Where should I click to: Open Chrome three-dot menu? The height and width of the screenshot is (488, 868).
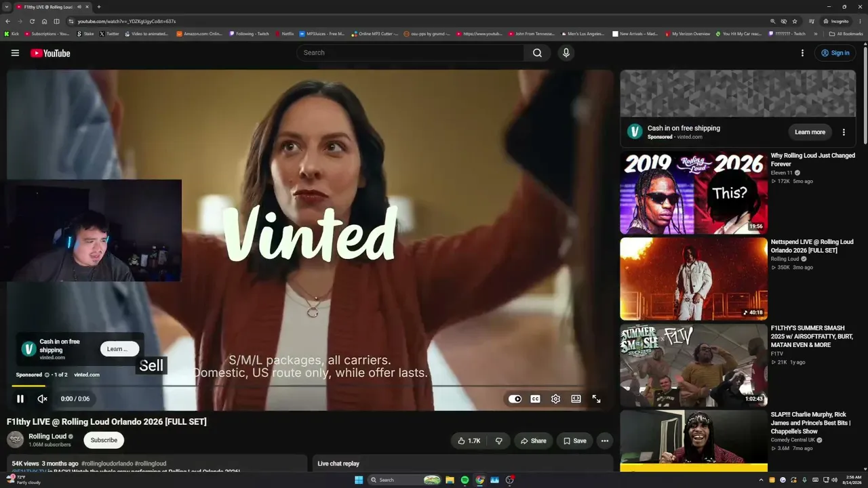click(860, 21)
